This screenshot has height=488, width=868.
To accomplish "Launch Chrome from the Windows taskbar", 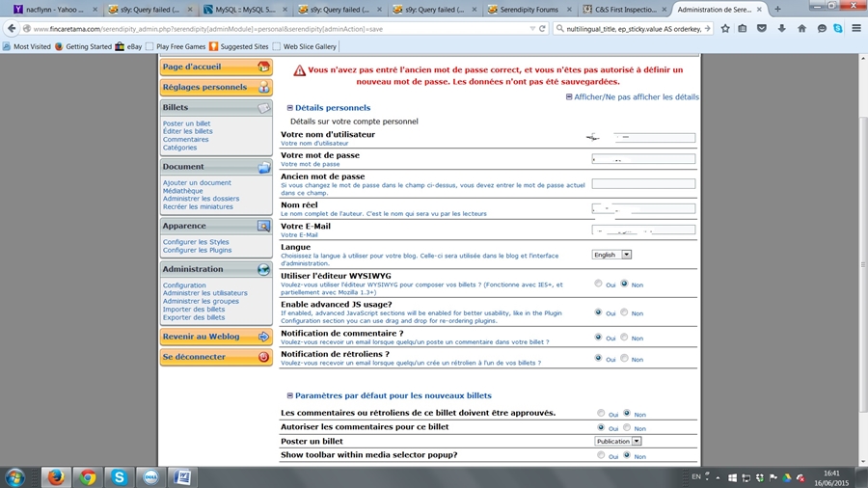I will [88, 476].
